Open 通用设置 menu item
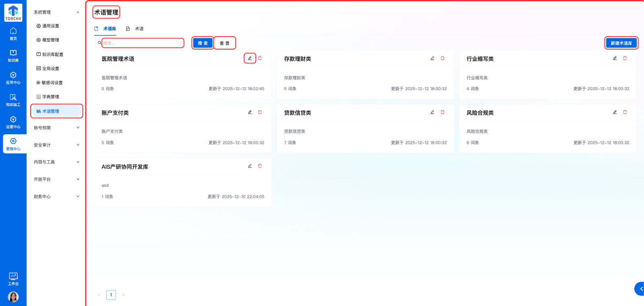The width and height of the screenshot is (644, 306). click(56, 26)
